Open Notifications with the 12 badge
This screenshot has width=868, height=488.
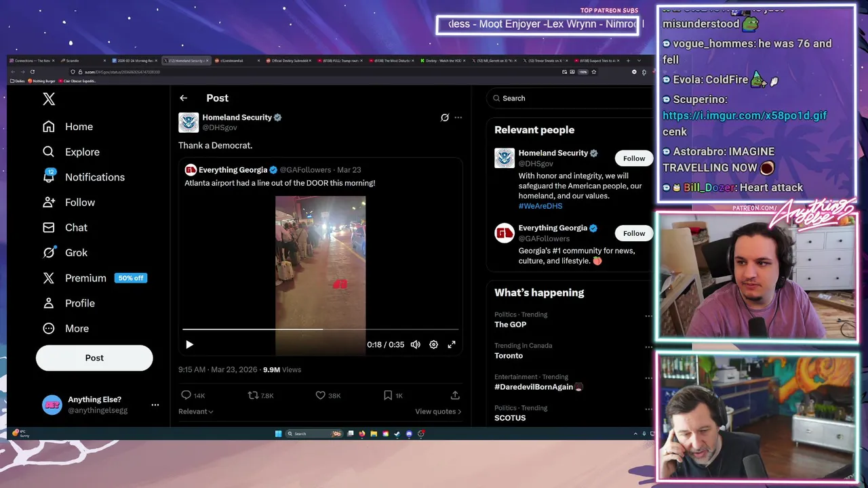pos(83,177)
